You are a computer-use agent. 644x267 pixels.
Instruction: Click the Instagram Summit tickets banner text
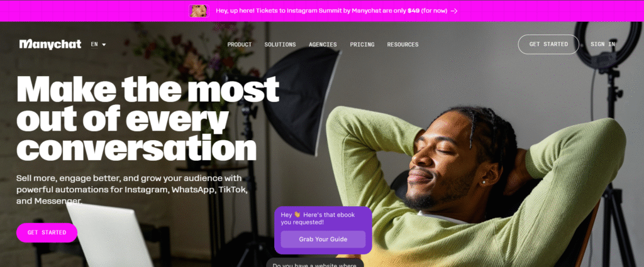[331, 11]
